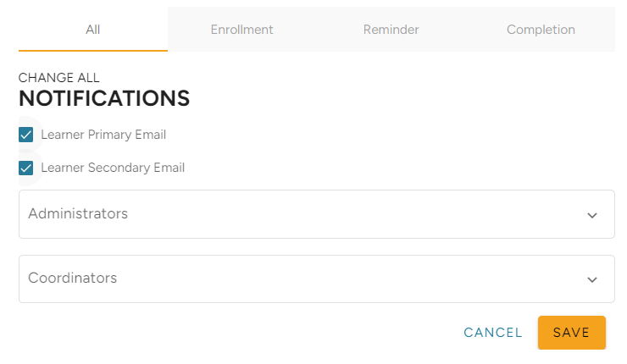Toggle the "Learner Secondary Email" label text
The width and height of the screenshot is (627, 364).
tap(113, 168)
